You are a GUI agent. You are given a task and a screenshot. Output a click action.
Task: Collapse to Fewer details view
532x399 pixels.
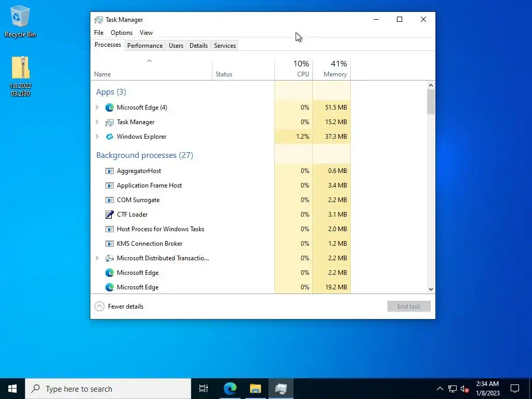point(119,307)
